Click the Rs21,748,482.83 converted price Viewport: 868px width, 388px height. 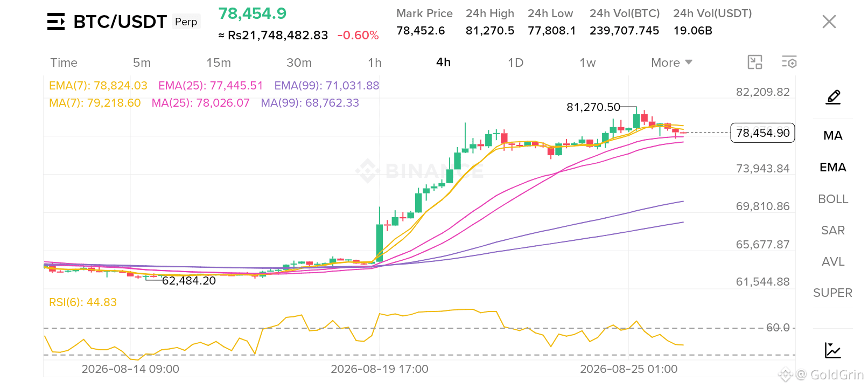[278, 36]
